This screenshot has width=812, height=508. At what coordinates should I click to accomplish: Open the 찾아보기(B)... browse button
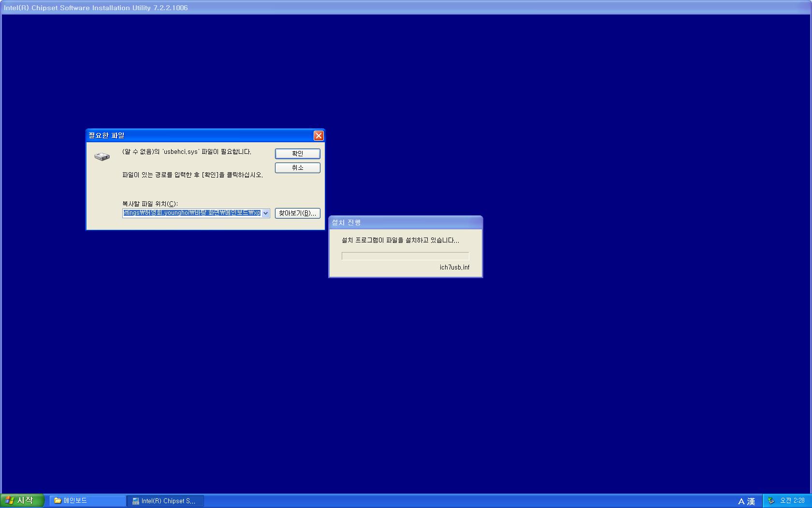[x=297, y=213]
